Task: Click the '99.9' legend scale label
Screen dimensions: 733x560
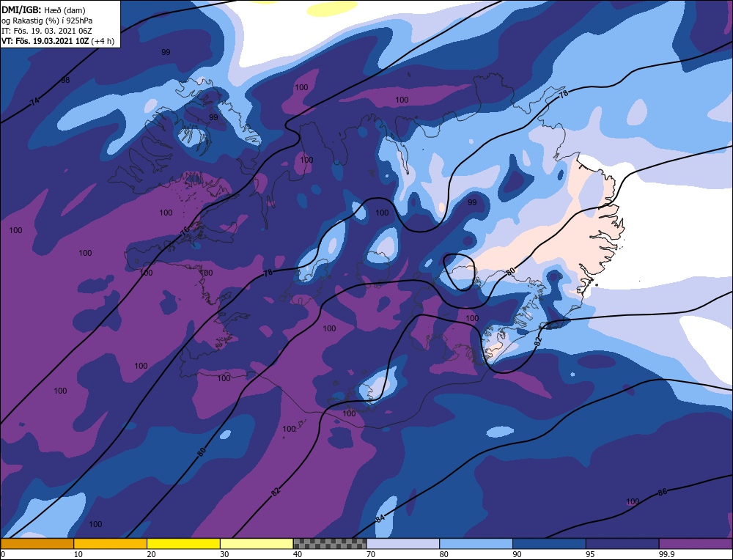Action: 666,554
